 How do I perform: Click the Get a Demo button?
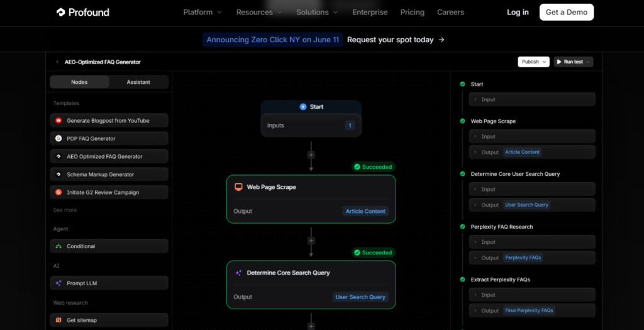[x=566, y=12]
